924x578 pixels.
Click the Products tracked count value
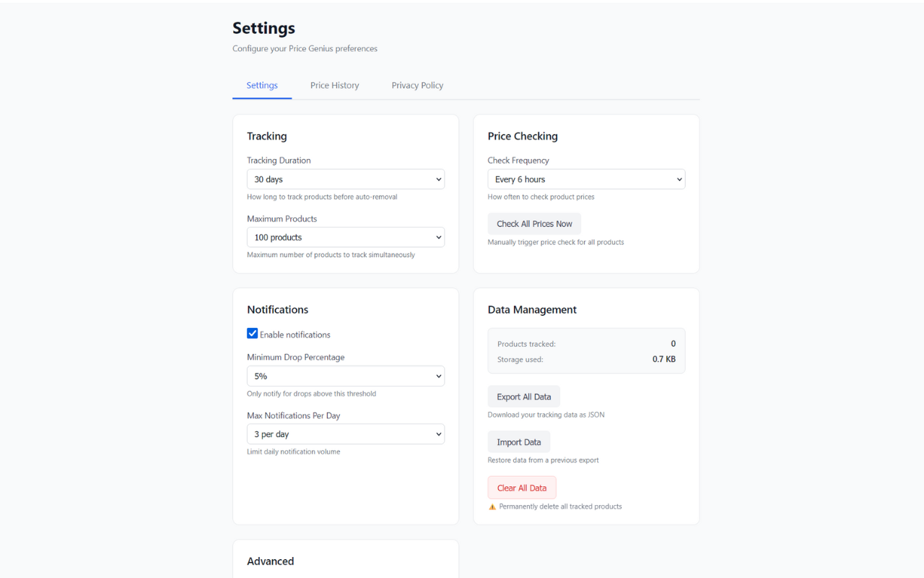tap(673, 344)
